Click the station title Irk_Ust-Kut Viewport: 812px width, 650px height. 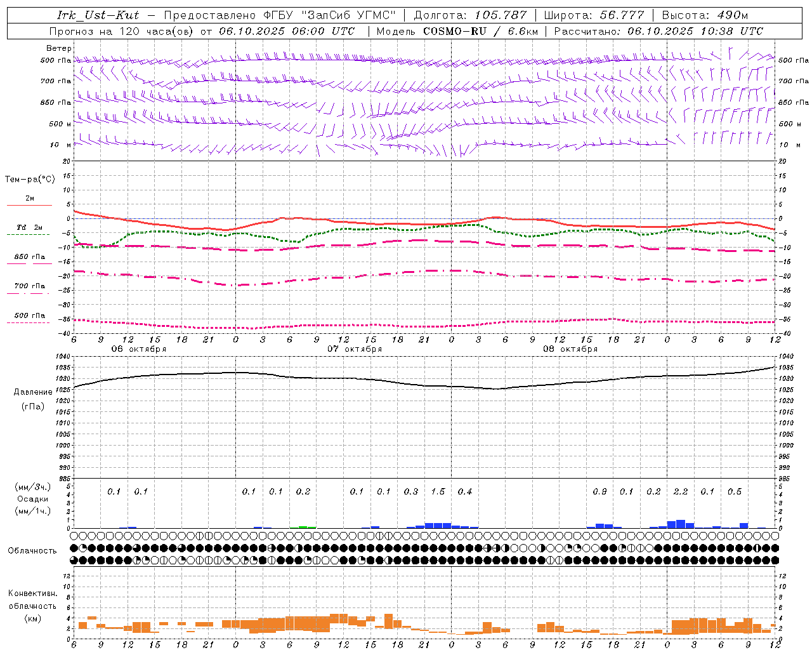tap(98, 15)
